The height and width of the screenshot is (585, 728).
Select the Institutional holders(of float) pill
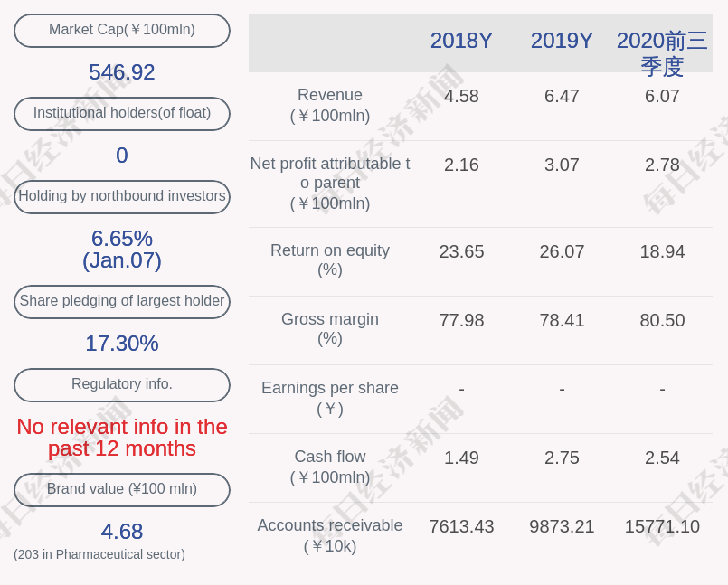point(121,113)
